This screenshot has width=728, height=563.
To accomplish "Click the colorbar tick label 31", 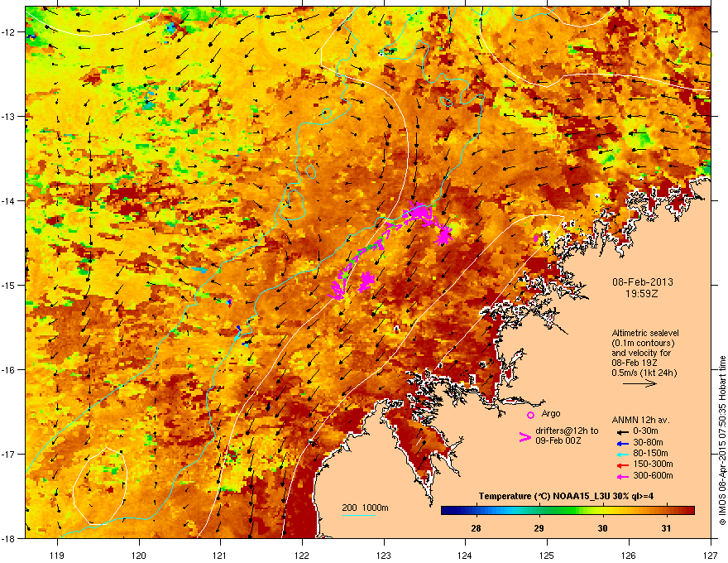I will pos(666,528).
